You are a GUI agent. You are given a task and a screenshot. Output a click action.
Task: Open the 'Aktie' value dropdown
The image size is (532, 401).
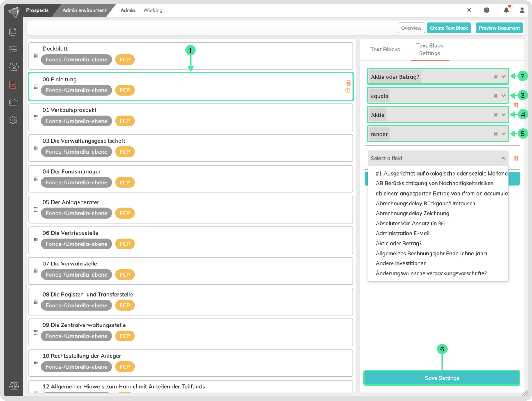pos(504,115)
